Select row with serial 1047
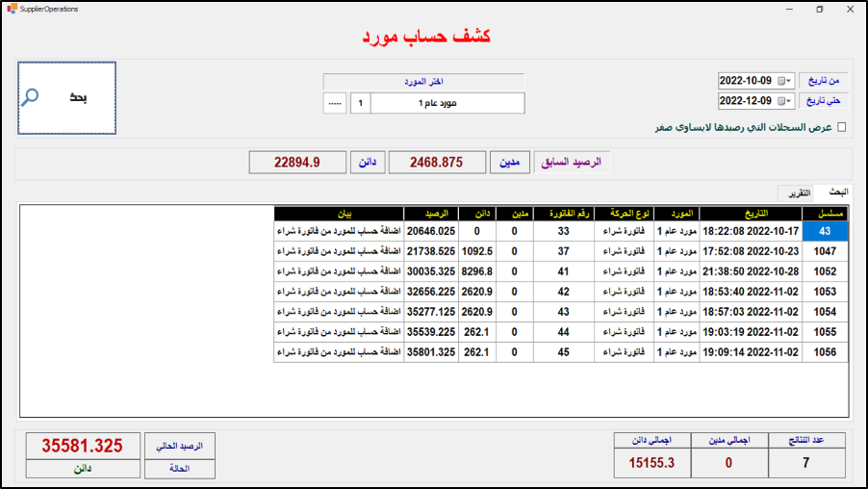868x489 pixels. click(826, 251)
